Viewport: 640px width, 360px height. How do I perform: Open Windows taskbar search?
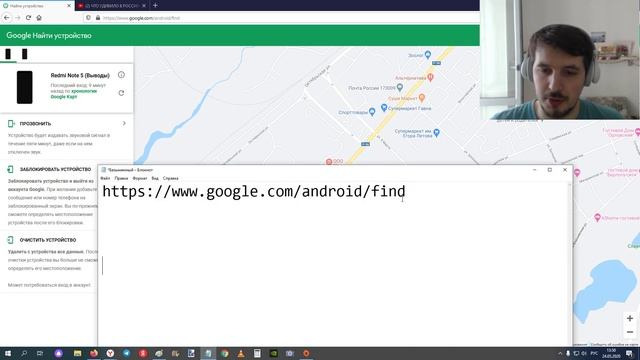point(24,353)
